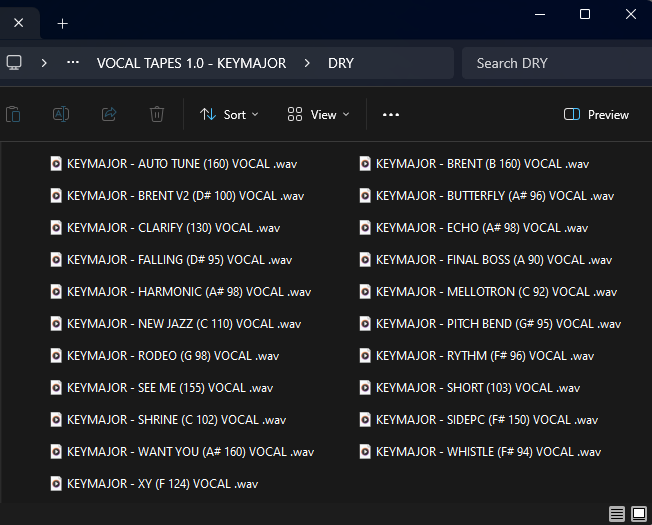Click audio file icon beside SEE ME (155)
The height and width of the screenshot is (525, 652).
pyautogui.click(x=56, y=388)
